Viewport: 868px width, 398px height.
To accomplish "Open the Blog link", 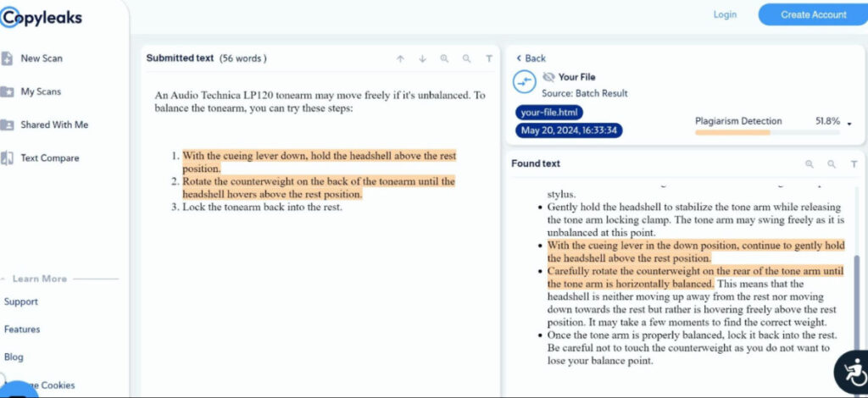I will point(14,357).
